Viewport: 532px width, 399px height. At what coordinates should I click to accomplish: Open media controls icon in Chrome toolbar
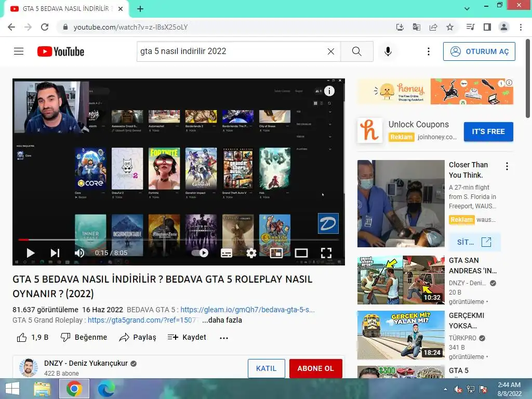(x=471, y=27)
